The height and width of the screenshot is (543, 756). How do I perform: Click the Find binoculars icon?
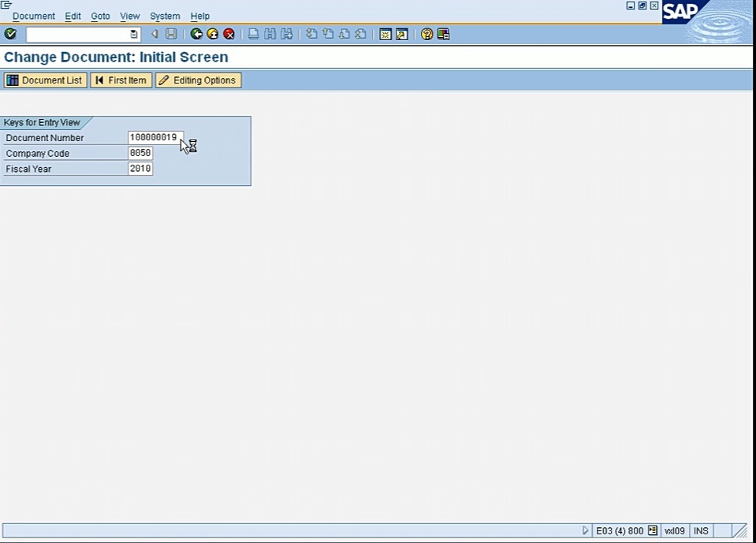pyautogui.click(x=270, y=34)
